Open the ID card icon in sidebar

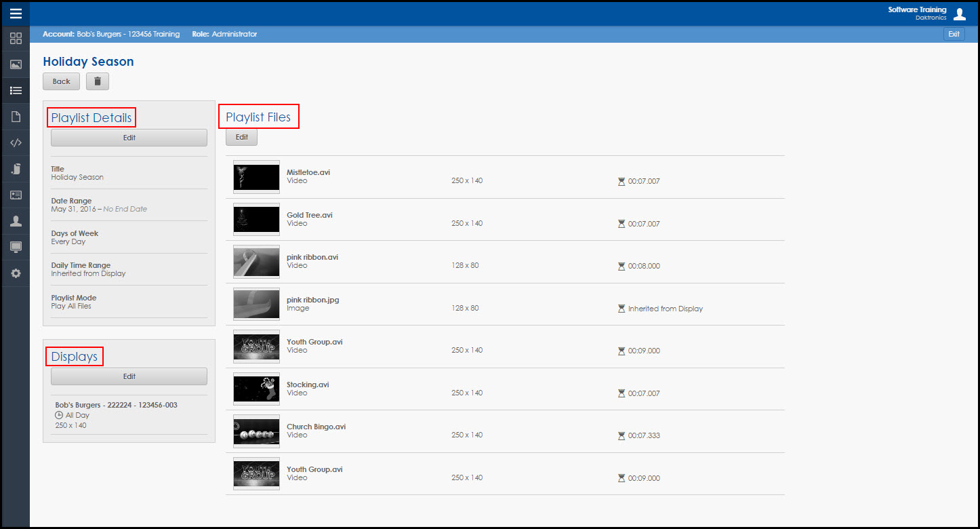coord(16,195)
